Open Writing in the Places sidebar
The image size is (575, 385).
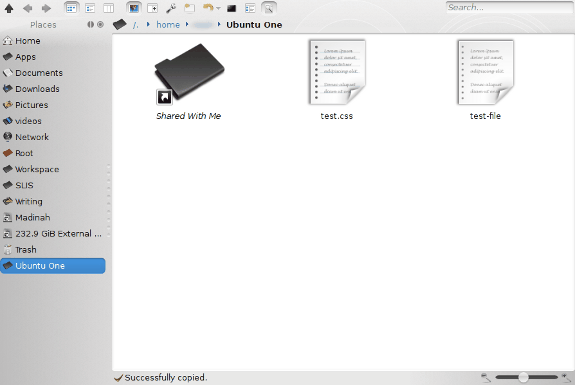pyautogui.click(x=53, y=201)
